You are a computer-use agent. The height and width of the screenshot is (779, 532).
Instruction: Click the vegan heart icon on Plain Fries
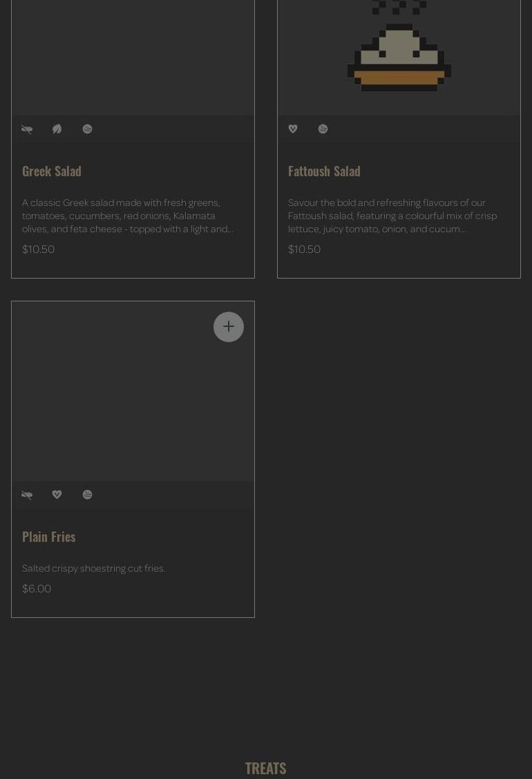(x=57, y=495)
